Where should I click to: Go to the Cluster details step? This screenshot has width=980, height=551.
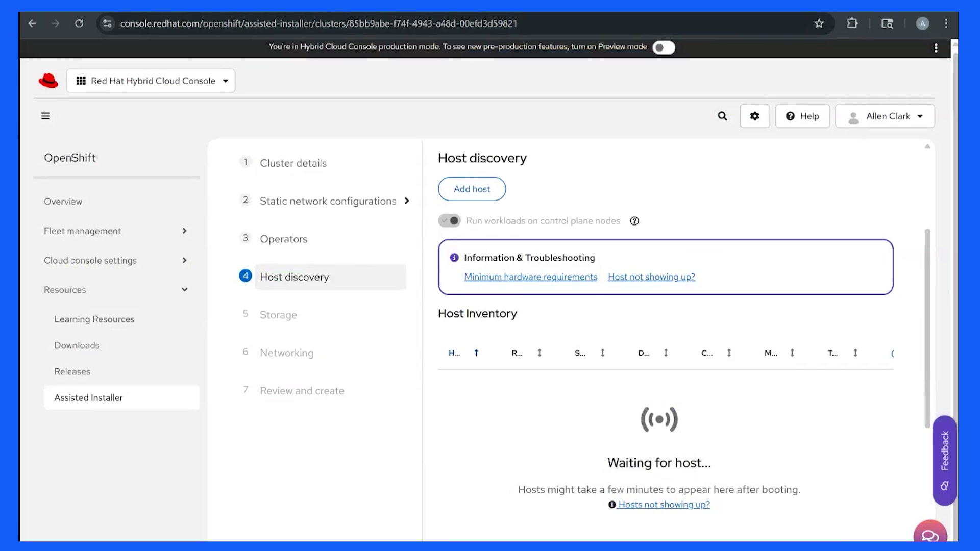293,163
